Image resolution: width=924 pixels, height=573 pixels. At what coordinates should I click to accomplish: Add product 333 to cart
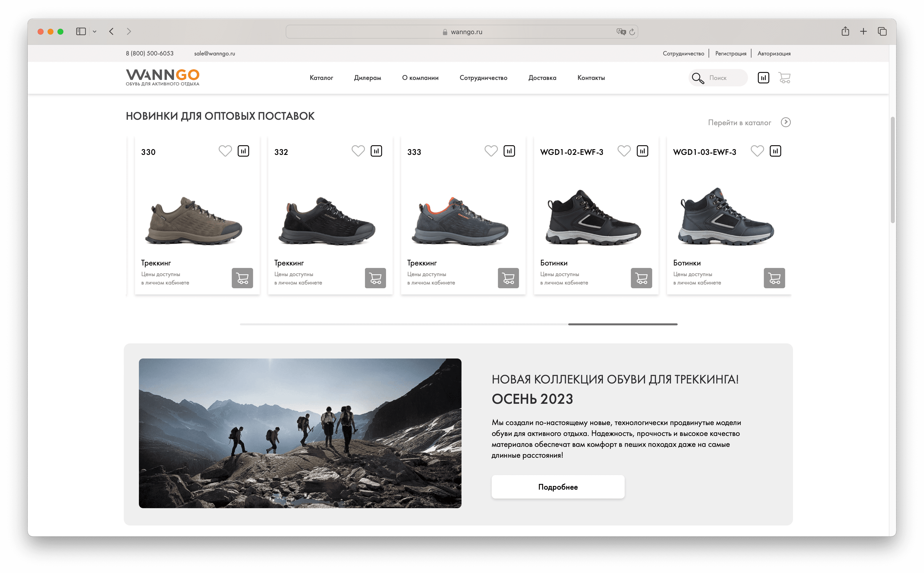[509, 278]
